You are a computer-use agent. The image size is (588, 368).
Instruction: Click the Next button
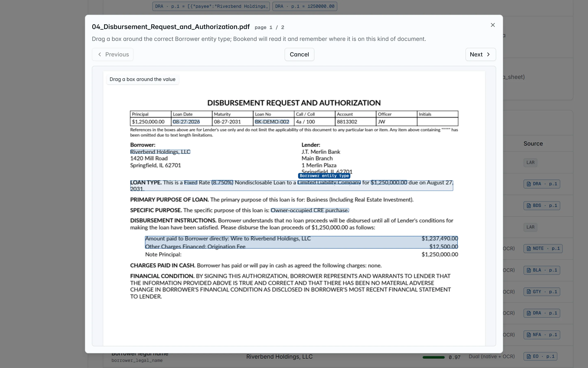pos(480,54)
